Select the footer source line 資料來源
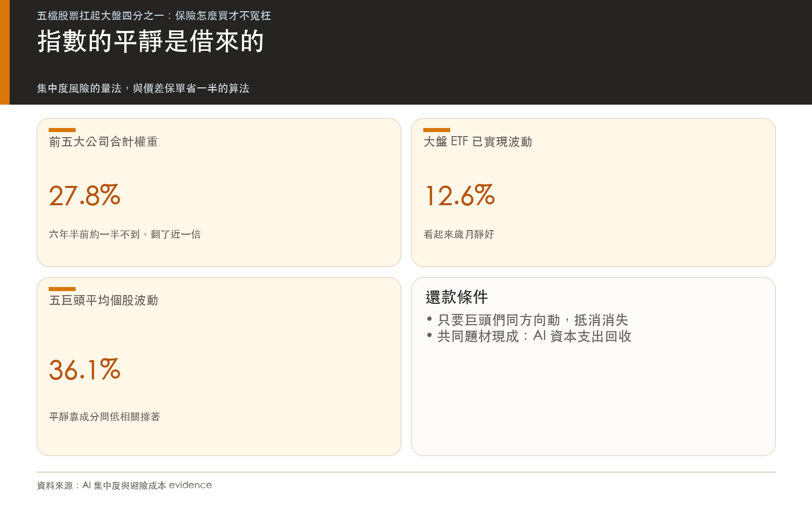The height and width of the screenshot is (508, 812). tap(124, 485)
